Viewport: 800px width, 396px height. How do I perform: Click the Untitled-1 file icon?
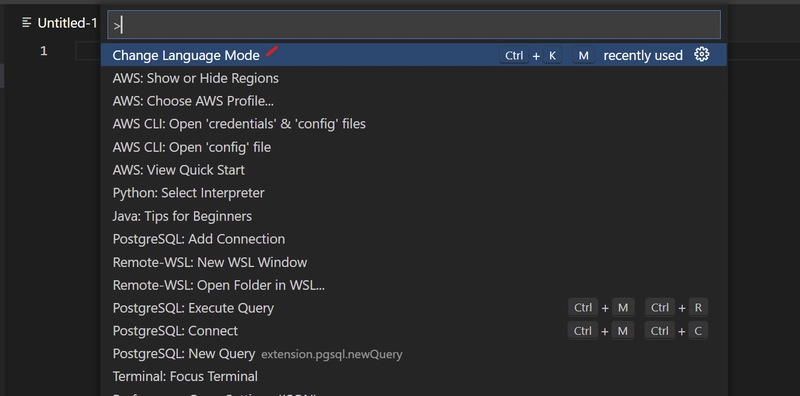pos(27,23)
